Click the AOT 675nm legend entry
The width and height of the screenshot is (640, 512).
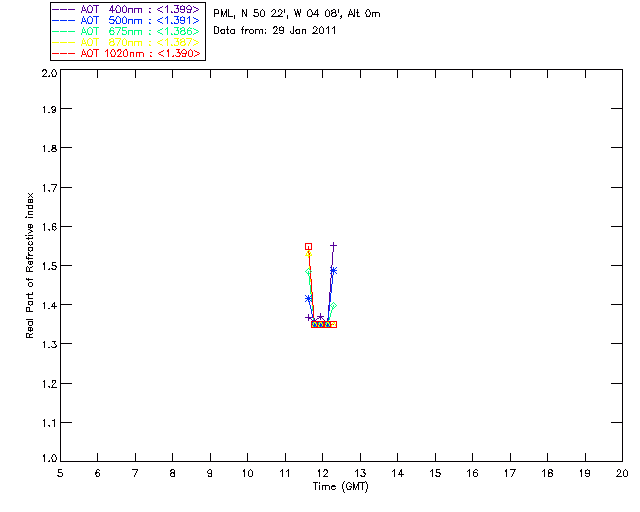coord(126,31)
